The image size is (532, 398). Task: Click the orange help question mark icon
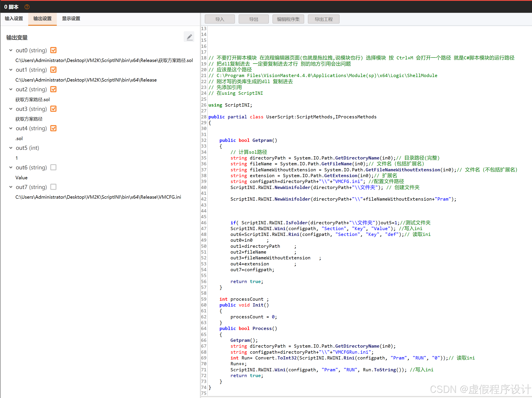point(27,7)
